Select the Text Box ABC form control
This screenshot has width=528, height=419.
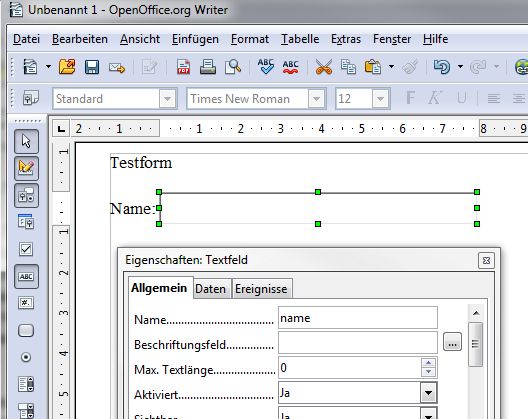click(26, 277)
